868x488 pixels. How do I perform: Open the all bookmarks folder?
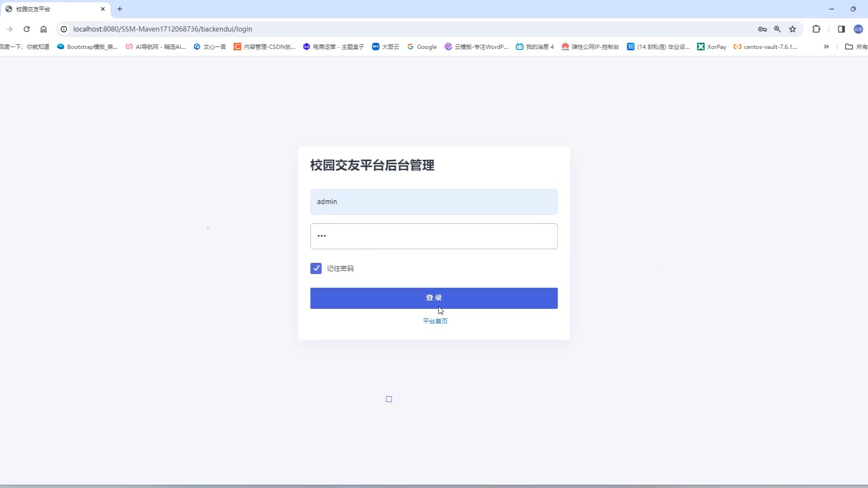click(856, 47)
